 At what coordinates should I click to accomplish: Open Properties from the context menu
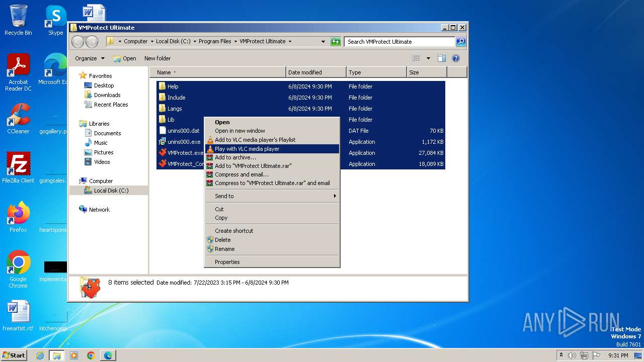point(272,262)
